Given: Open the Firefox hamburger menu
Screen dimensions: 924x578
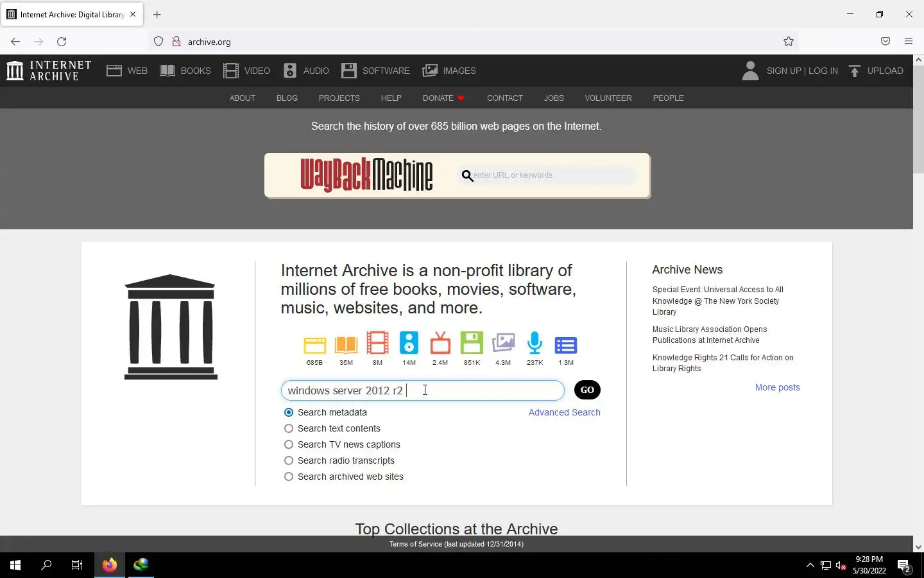Looking at the screenshot, I should click(909, 42).
